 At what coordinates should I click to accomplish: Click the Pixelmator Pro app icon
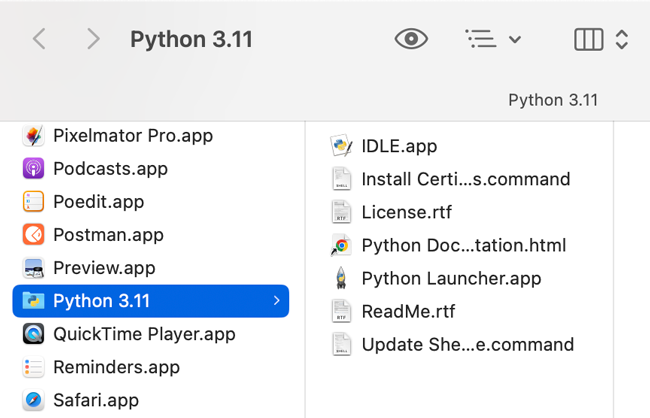pyautogui.click(x=33, y=136)
